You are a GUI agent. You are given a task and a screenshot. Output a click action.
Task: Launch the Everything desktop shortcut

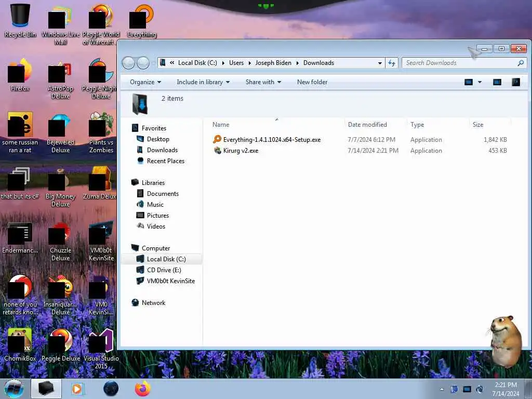(x=141, y=21)
